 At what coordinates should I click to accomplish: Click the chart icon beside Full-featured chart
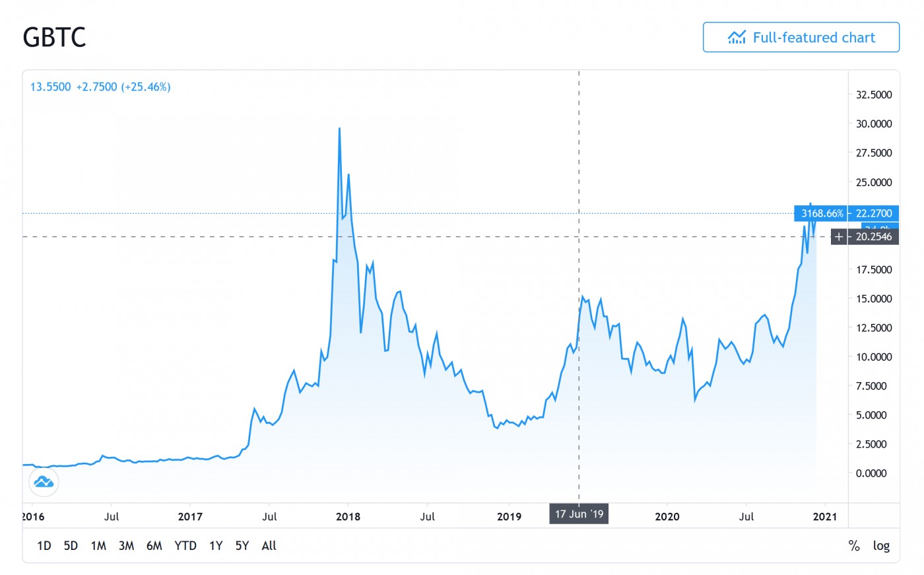point(737,37)
